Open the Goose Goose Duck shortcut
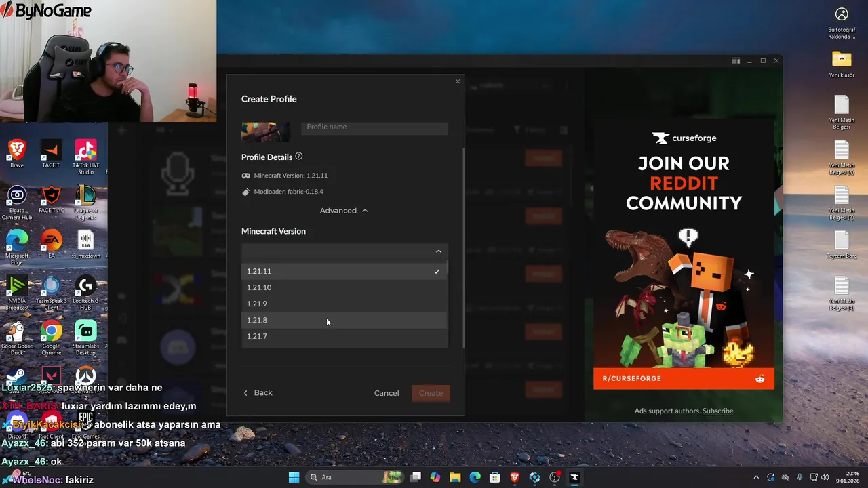868x488 pixels. tap(17, 338)
